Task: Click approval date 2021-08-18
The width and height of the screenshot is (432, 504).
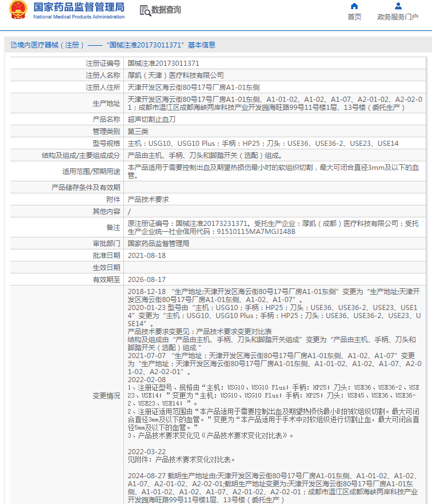Action: (x=147, y=256)
